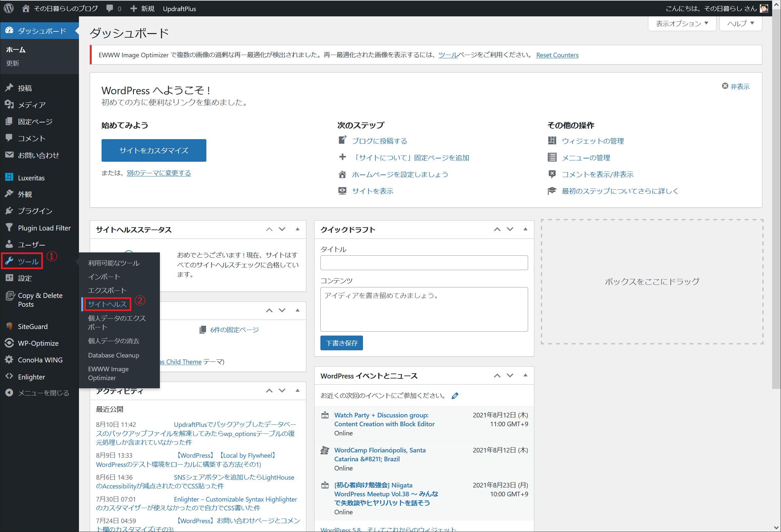Select サイトヘルス from the tools submenu
Image resolution: width=781 pixels, height=532 pixels.
(107, 304)
